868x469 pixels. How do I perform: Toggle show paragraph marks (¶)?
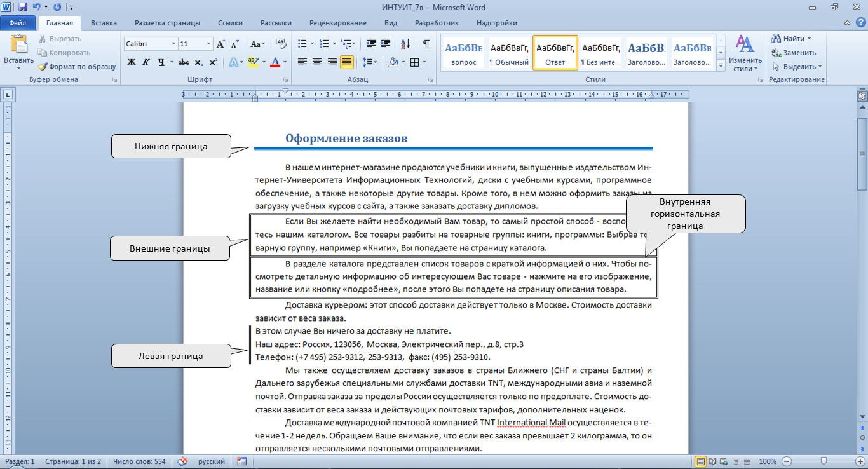pos(426,44)
